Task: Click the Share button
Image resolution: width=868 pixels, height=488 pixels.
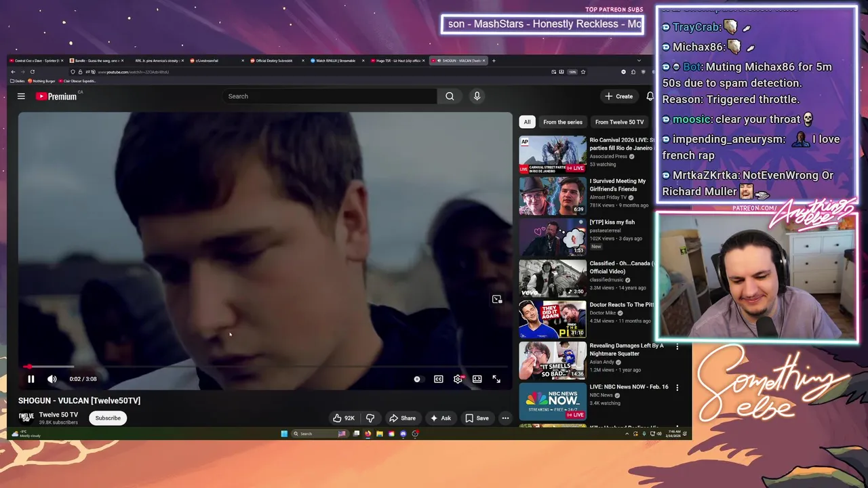Action: coord(402,418)
